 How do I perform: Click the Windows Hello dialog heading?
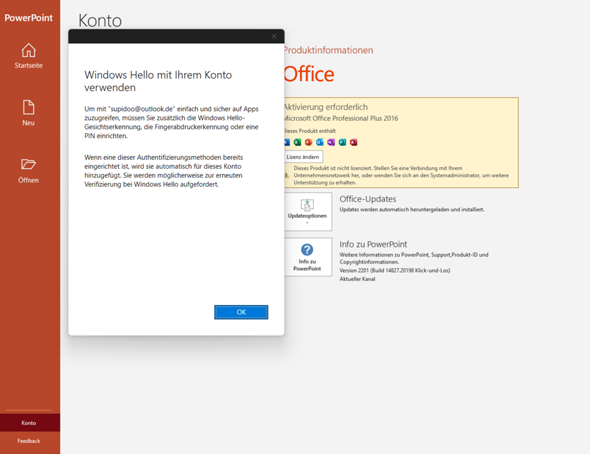[x=158, y=81]
